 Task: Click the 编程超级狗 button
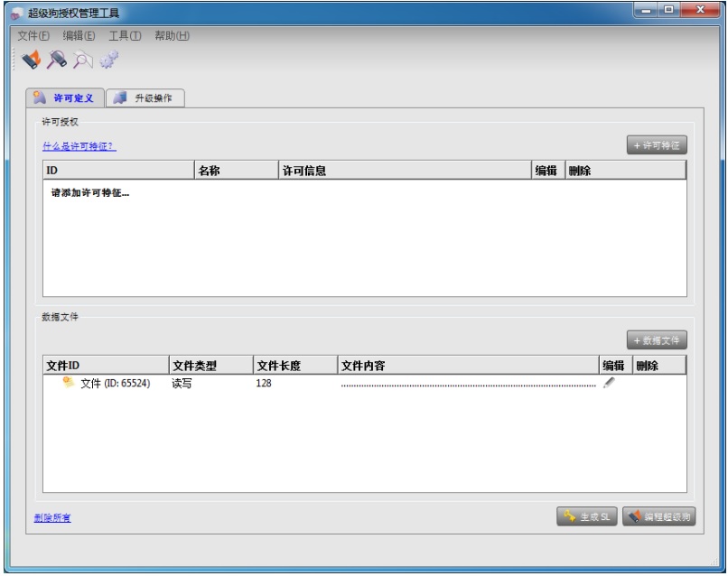click(658, 516)
